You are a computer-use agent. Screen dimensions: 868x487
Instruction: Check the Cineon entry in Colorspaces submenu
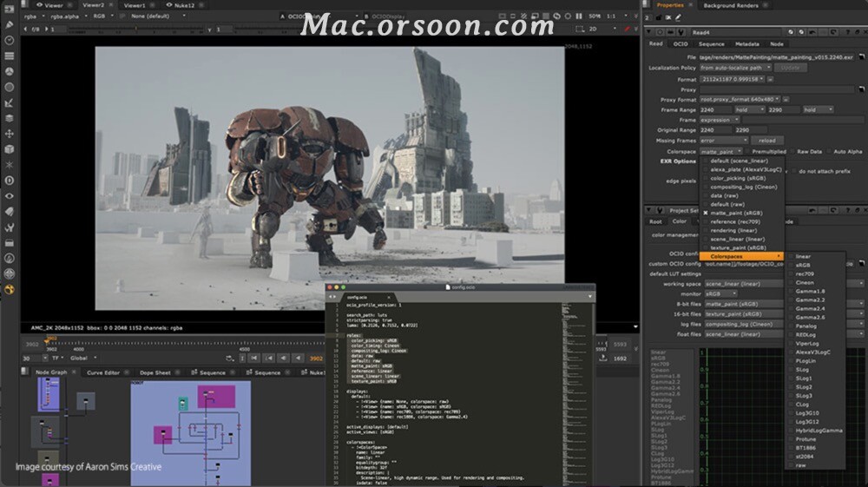791,283
